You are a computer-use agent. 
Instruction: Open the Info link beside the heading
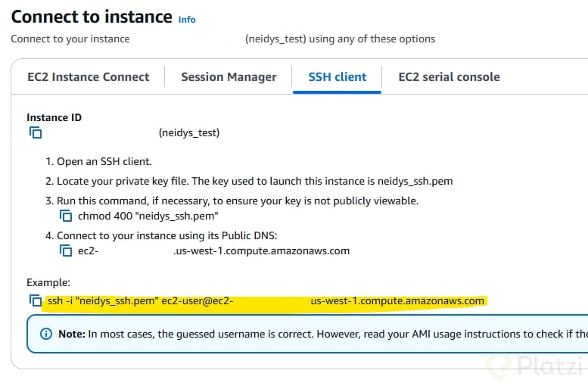coord(187,19)
